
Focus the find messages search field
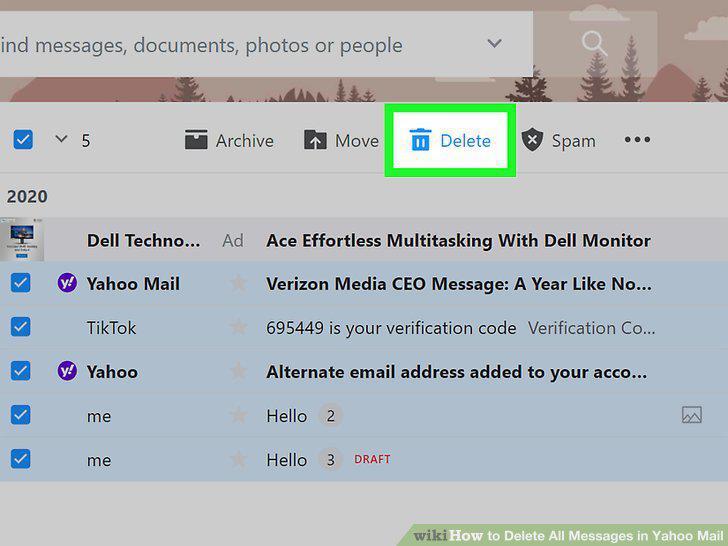click(266, 44)
